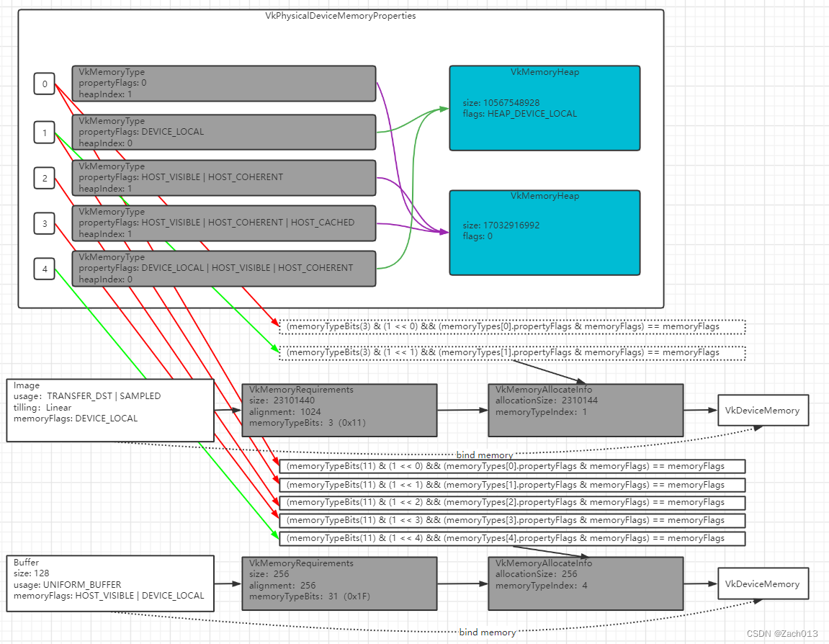The width and height of the screenshot is (829, 644).
Task: Select the VkDeviceMemory node for the Image
Action: [x=763, y=410]
